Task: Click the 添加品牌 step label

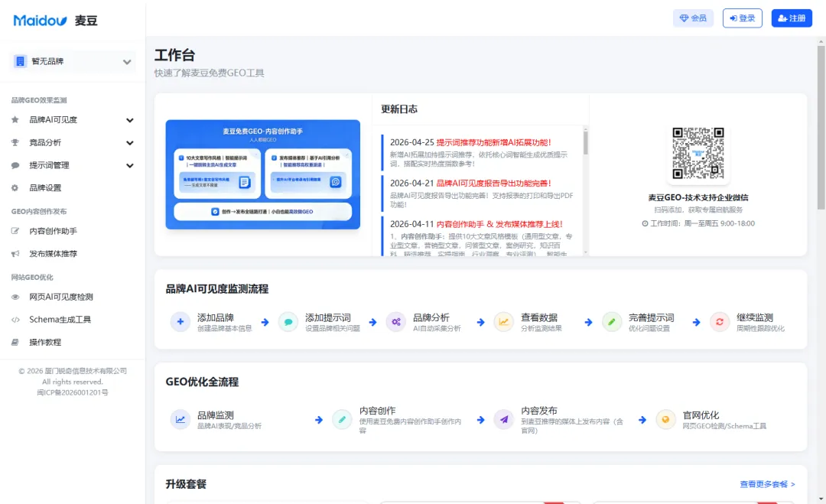Action: click(216, 317)
